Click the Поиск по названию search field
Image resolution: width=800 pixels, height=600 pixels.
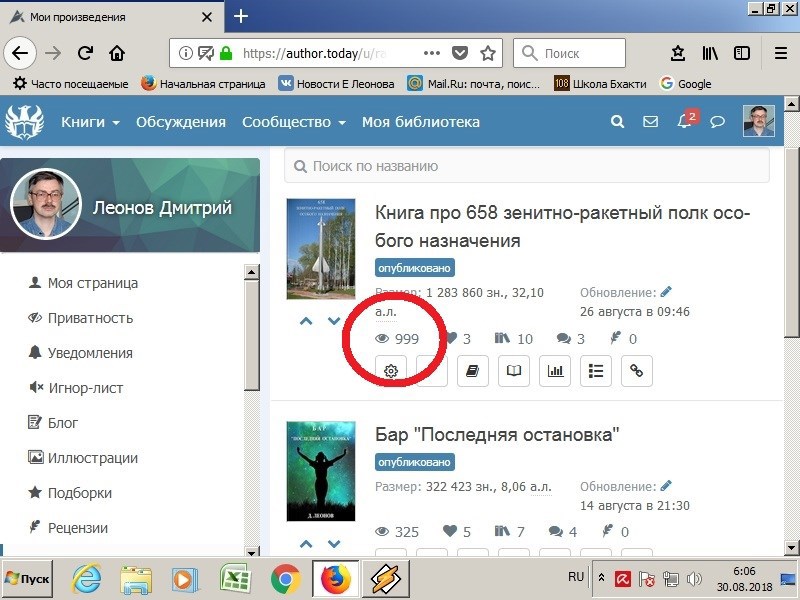coord(527,166)
